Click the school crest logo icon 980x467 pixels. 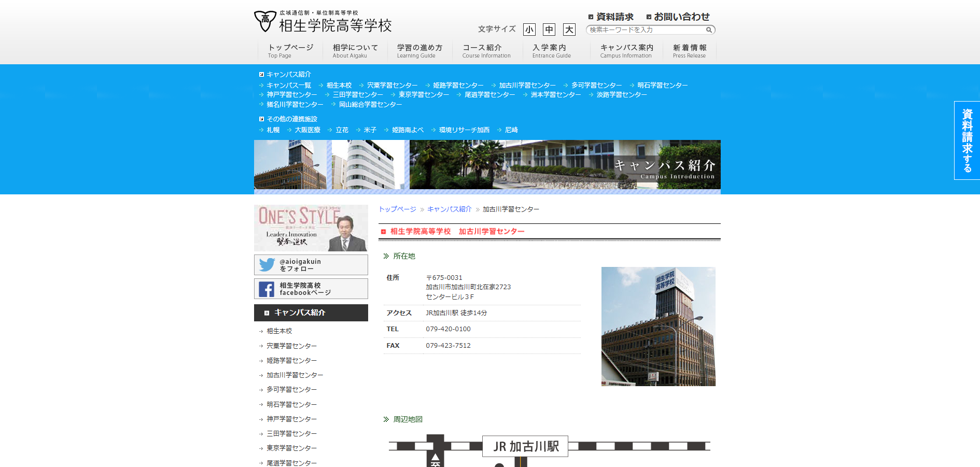(x=265, y=21)
